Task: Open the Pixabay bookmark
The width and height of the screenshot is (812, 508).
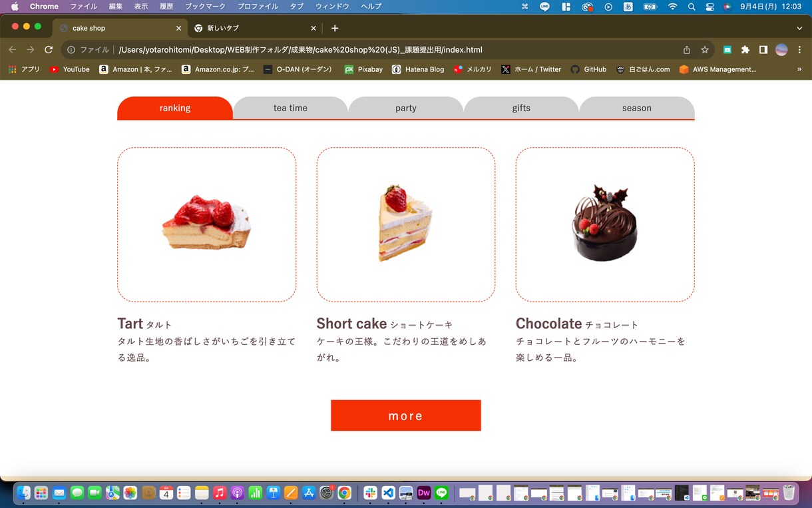Action: click(x=363, y=69)
